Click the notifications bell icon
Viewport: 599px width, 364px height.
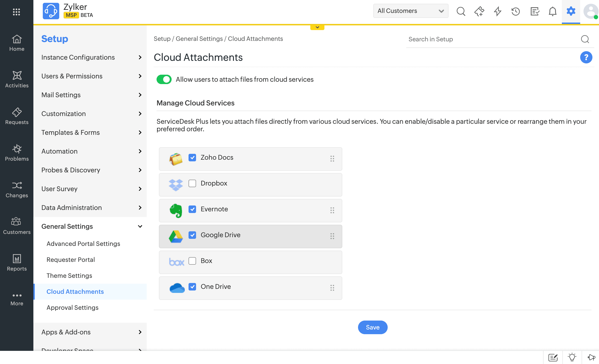[552, 11]
